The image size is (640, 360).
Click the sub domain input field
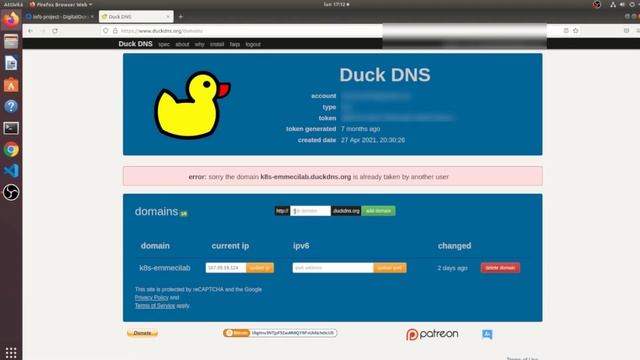point(310,211)
